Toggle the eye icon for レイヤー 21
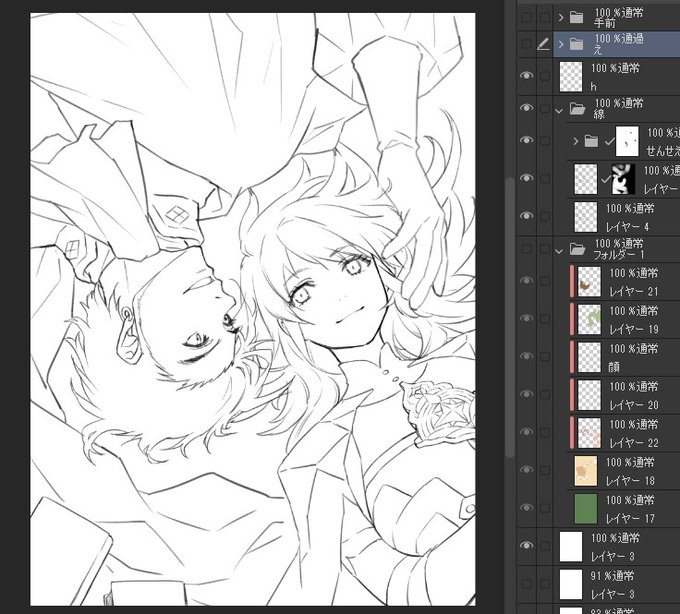Screen dimensions: 680x614 tap(526, 281)
